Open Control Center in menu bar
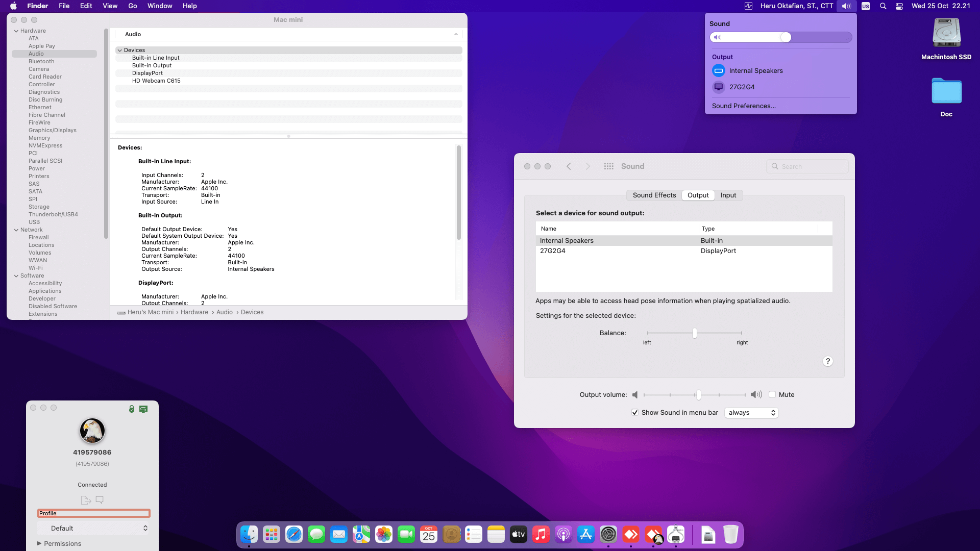Image resolution: width=980 pixels, height=551 pixels. click(x=899, y=6)
